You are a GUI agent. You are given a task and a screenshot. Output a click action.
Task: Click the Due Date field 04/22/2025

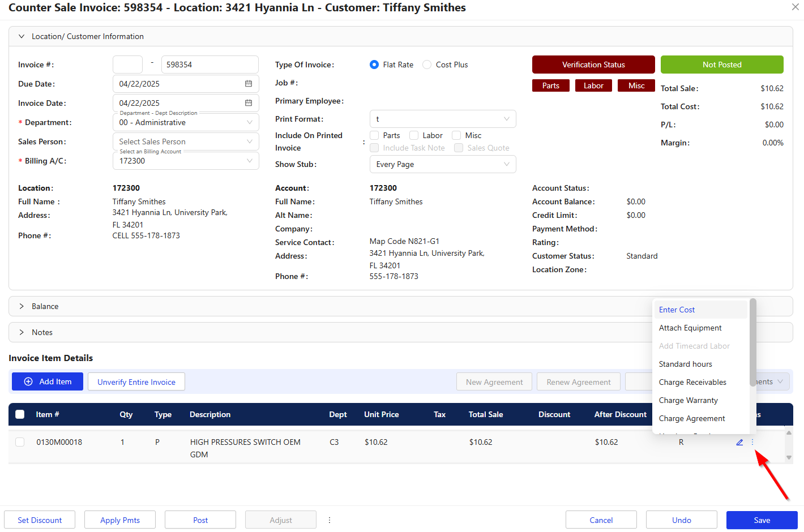pos(186,84)
